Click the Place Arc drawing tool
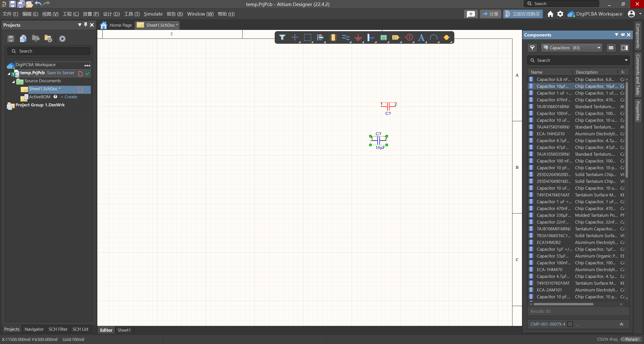 434,38
